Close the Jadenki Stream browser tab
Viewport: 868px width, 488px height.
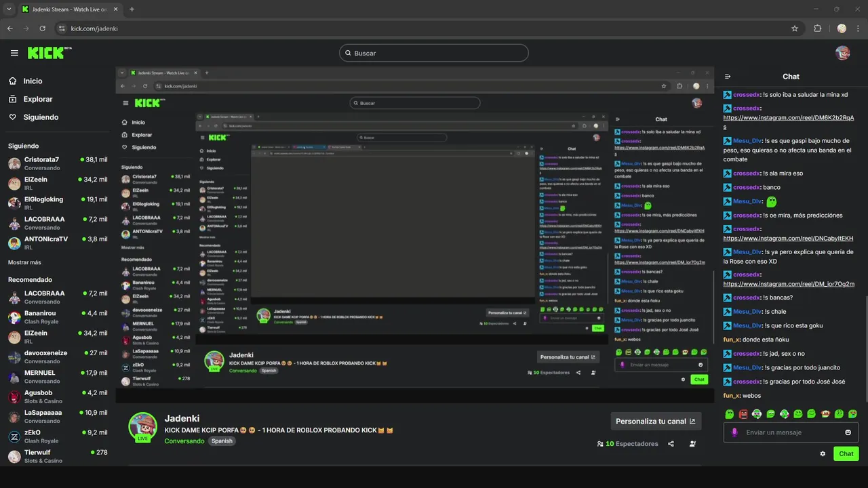pyautogui.click(x=117, y=9)
